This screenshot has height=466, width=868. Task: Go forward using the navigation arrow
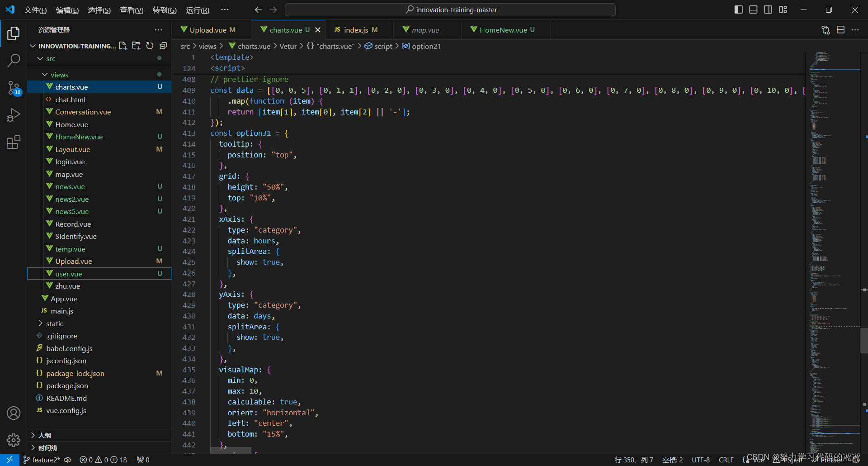[x=273, y=10]
